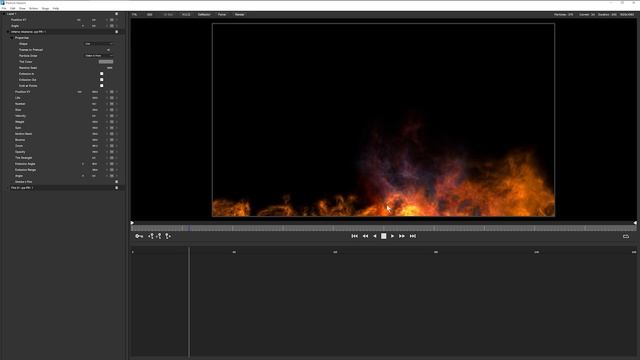This screenshot has height=360, width=640.
Task: Toggle visibility square of Layer 1
Action: coord(116,14)
